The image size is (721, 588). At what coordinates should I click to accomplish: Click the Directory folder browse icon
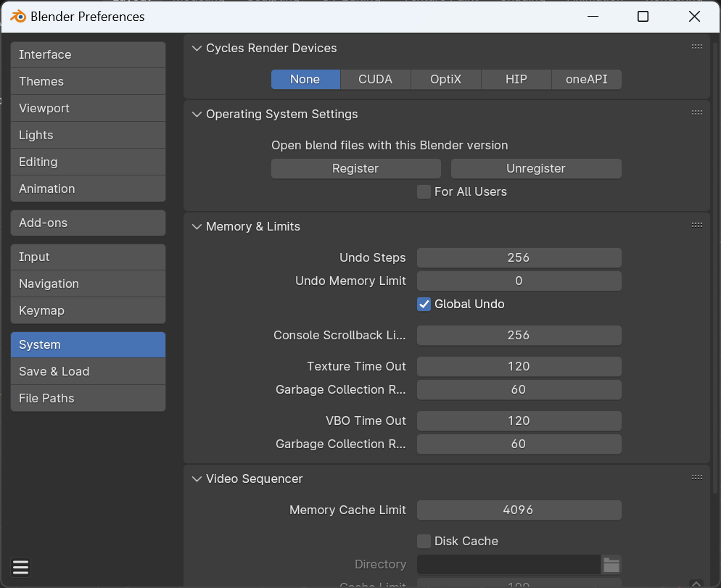pyautogui.click(x=611, y=565)
